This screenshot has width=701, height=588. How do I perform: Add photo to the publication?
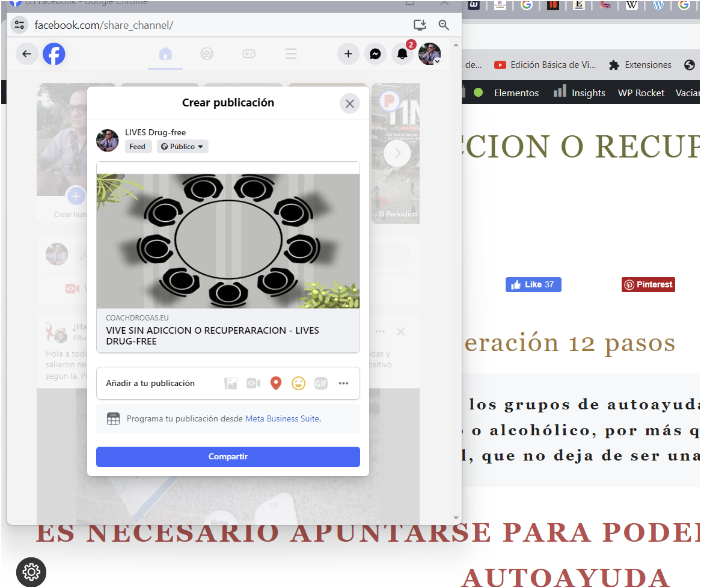tap(231, 383)
